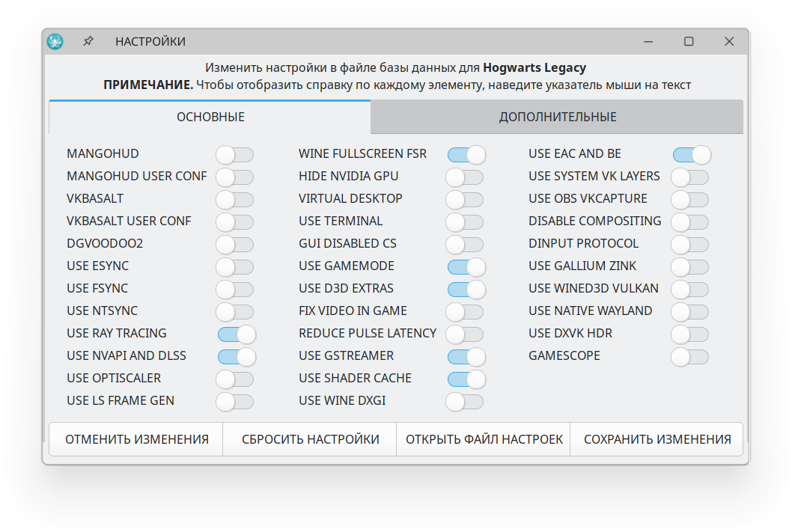The height and width of the screenshot is (532, 792).
Task: Close the settings window
Action: [728, 42]
